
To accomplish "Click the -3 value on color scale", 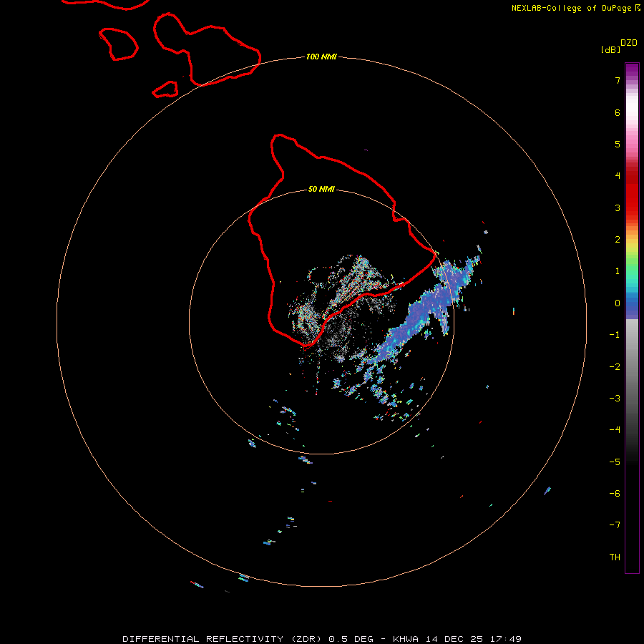I will 615,399.
